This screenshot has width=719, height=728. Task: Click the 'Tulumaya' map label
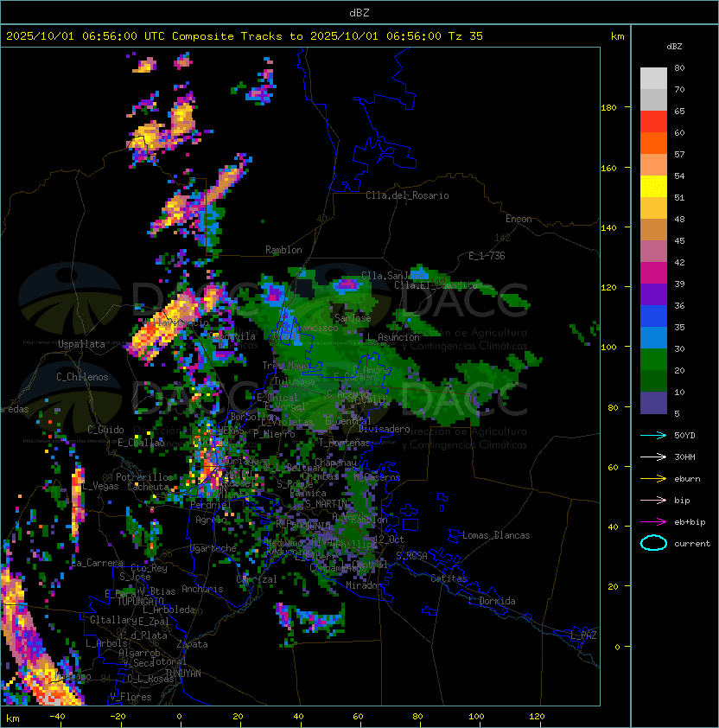point(295,381)
